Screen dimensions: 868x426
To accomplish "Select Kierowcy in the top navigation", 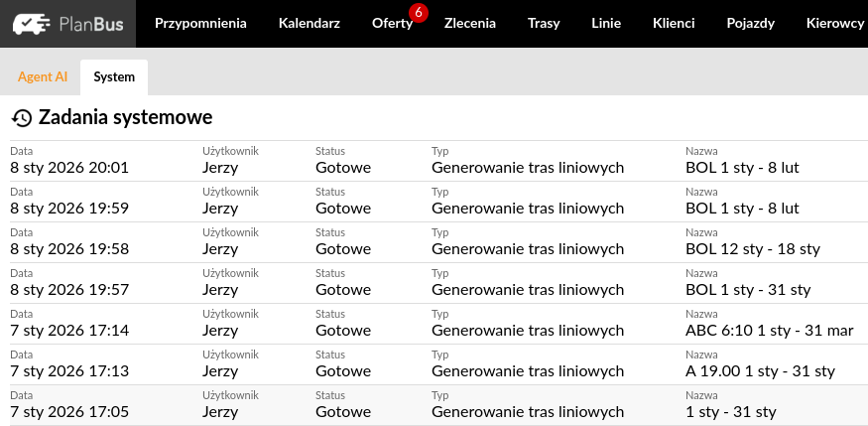I will pos(834,24).
